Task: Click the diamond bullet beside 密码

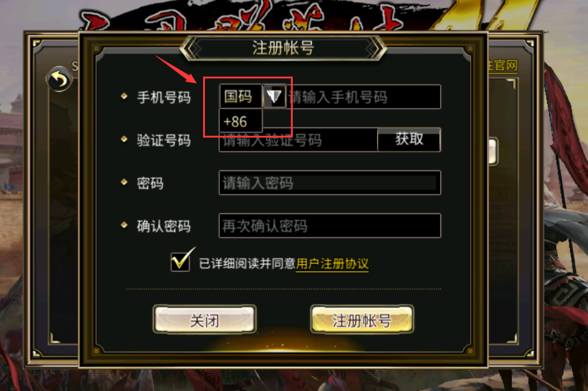Action: (124, 182)
